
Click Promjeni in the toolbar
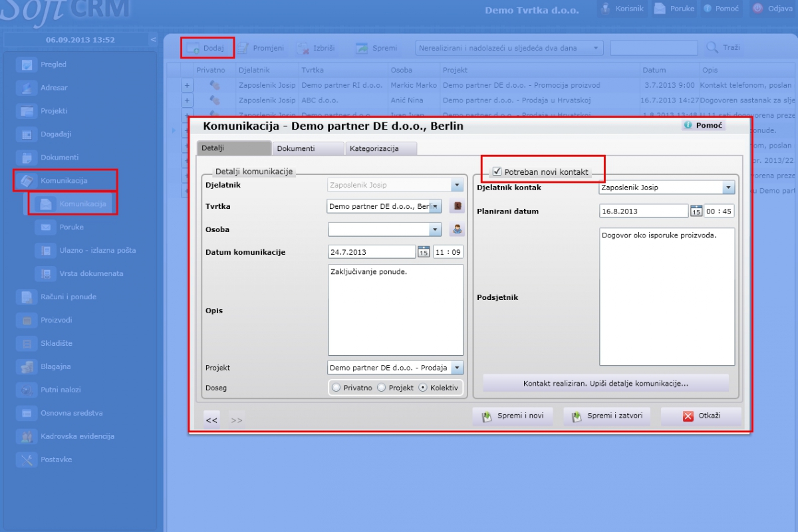click(261, 48)
